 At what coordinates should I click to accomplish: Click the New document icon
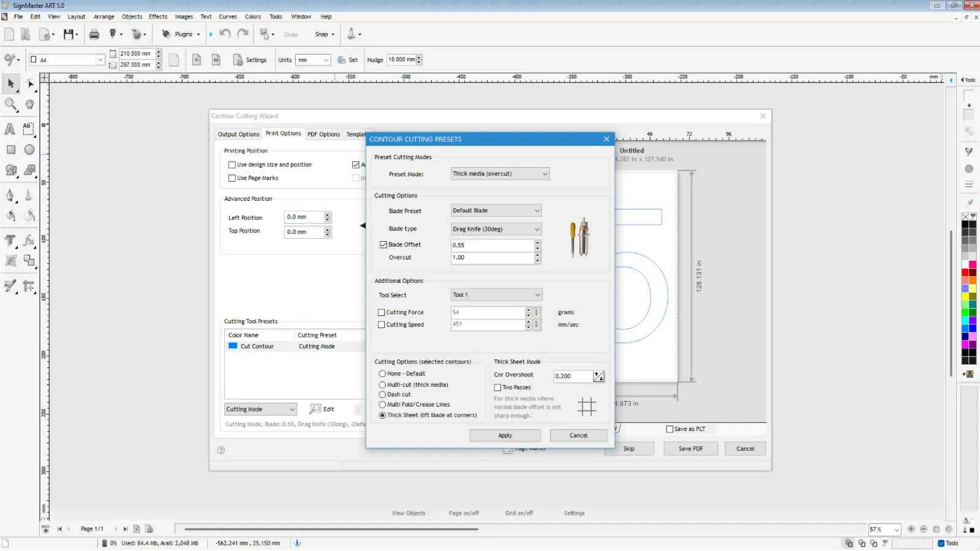(9, 34)
